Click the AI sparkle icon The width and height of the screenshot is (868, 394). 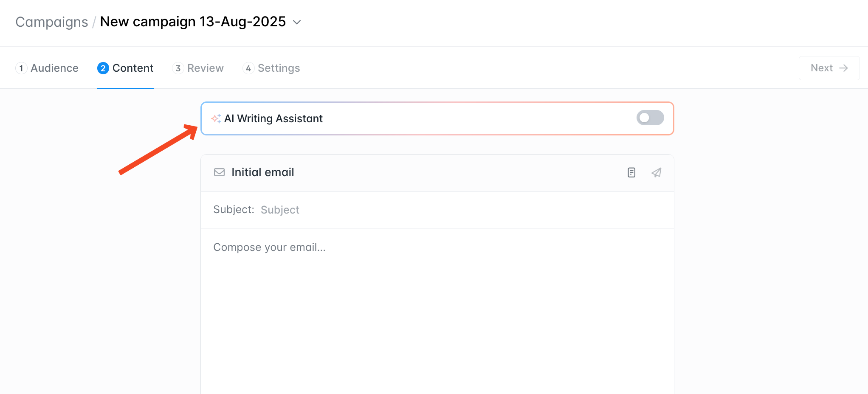pos(216,118)
